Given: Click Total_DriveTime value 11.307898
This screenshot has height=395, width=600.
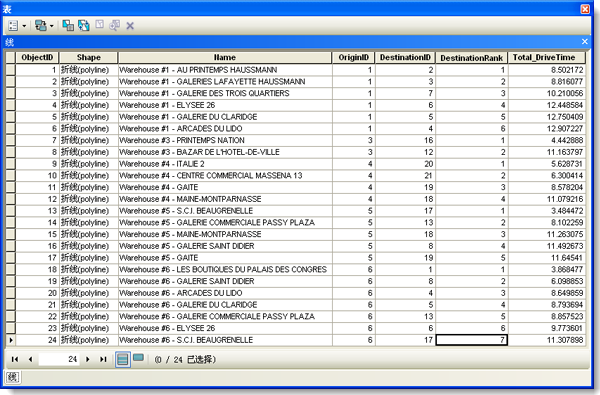Looking at the screenshot, I should coord(547,340).
